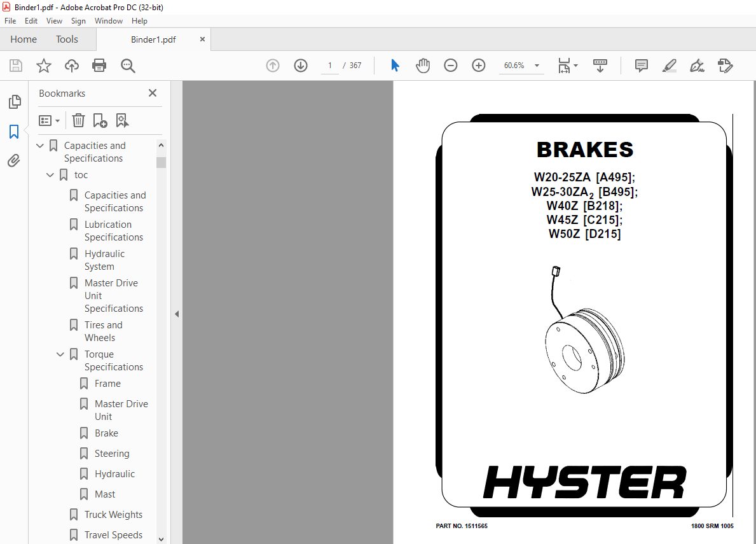Open the Window menu
The height and width of the screenshot is (544, 756).
click(109, 21)
